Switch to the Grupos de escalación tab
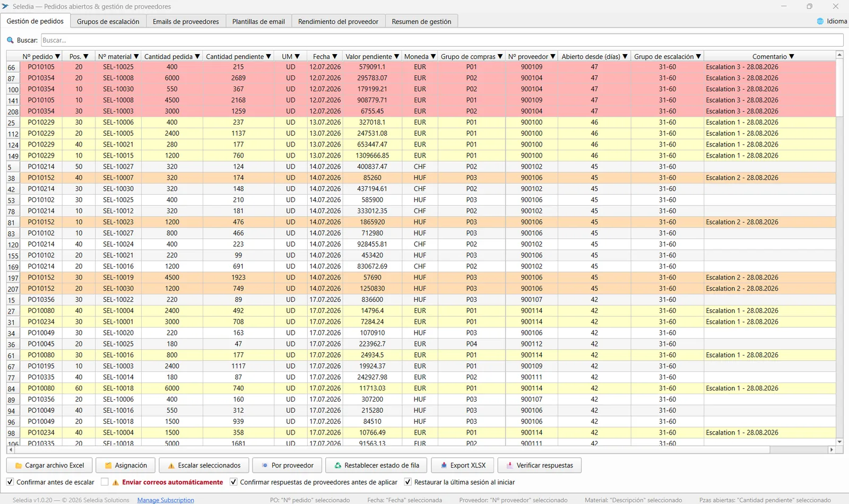This screenshot has height=504, width=849. tap(108, 22)
